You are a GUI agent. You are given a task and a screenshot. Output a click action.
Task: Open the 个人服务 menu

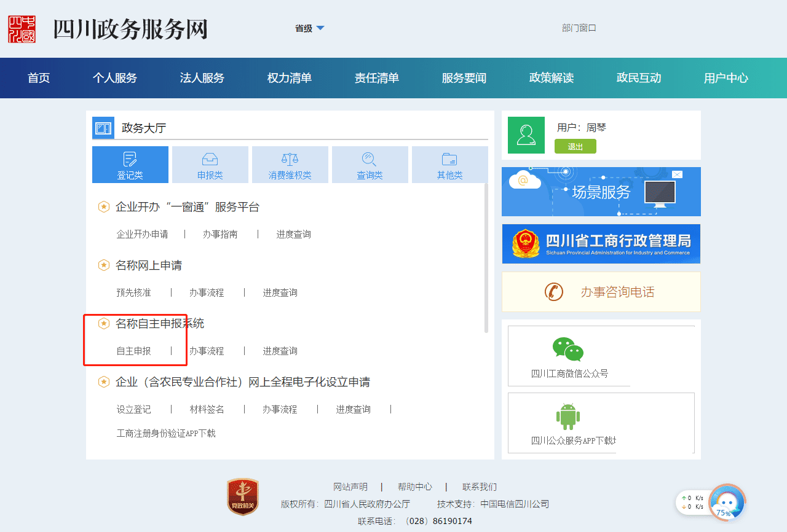click(114, 78)
